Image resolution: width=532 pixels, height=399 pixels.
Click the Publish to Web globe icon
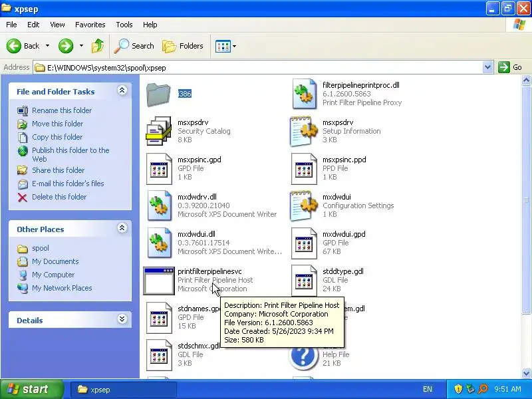click(x=23, y=151)
